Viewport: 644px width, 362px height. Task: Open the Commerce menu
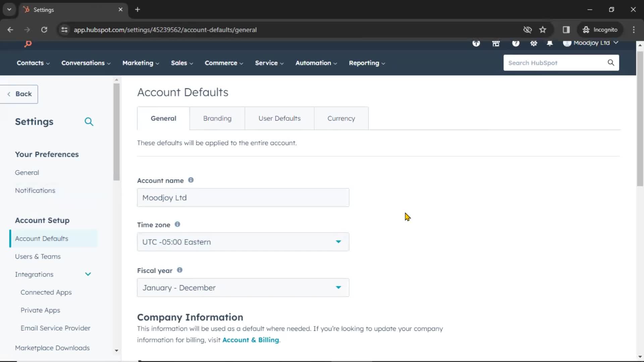tap(224, 63)
